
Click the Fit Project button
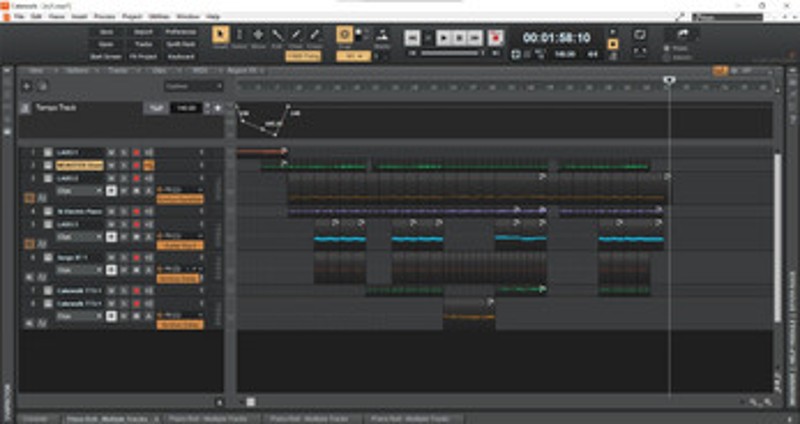(x=143, y=57)
